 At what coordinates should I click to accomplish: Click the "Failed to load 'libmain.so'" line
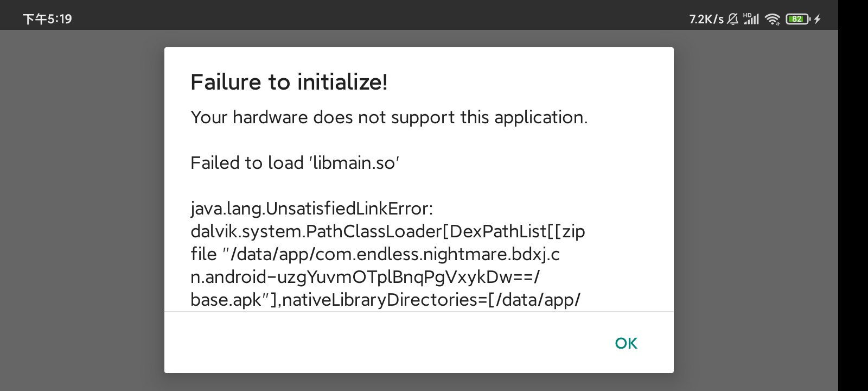(295, 163)
